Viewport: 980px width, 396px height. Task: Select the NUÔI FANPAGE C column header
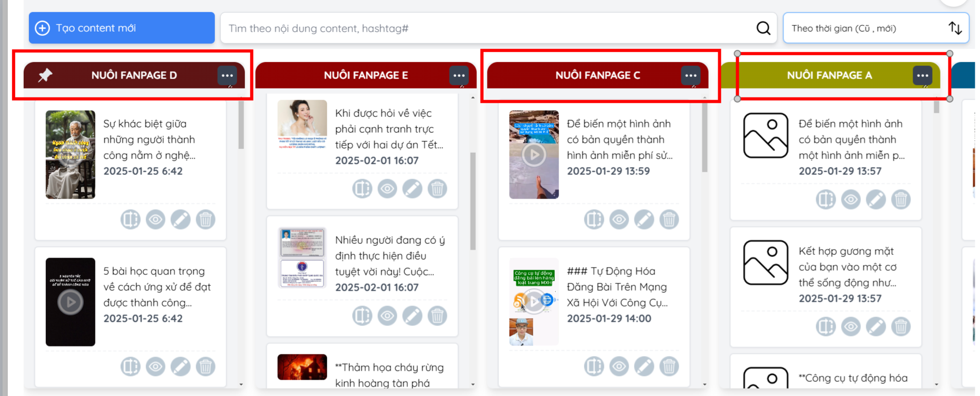click(x=597, y=75)
